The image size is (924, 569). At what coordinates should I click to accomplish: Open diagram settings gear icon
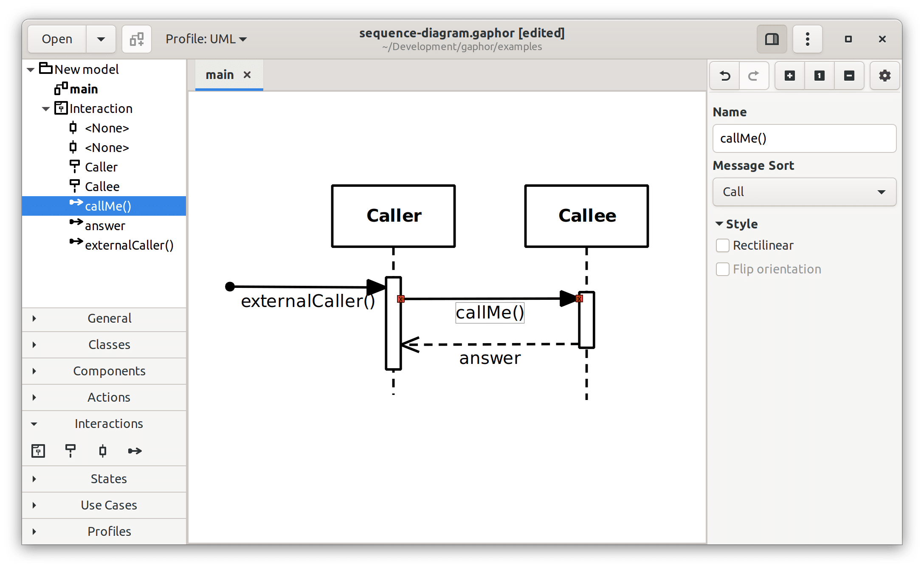[885, 76]
